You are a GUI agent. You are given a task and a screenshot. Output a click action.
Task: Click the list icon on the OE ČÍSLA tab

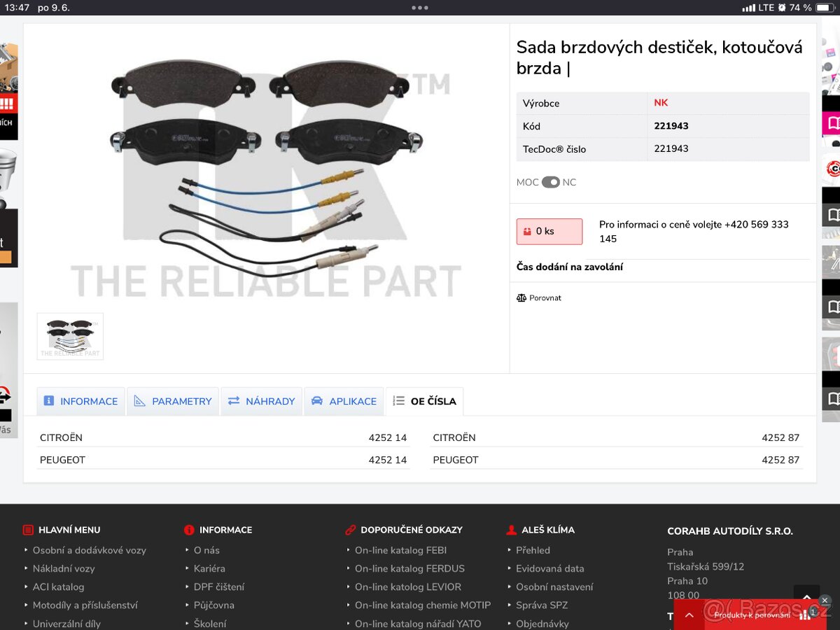[399, 401]
